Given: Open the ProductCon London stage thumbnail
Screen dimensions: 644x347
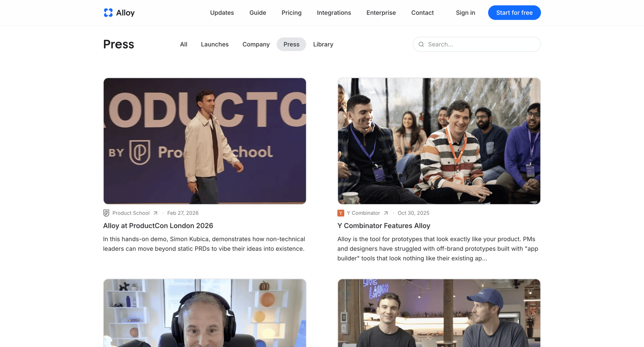Looking at the screenshot, I should point(205,141).
